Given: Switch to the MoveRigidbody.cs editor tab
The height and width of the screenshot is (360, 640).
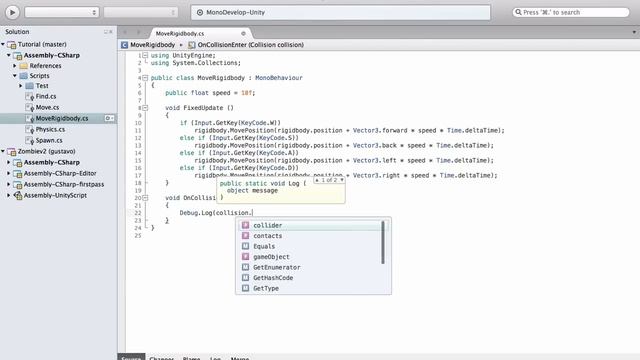Looking at the screenshot, I should point(180,33).
